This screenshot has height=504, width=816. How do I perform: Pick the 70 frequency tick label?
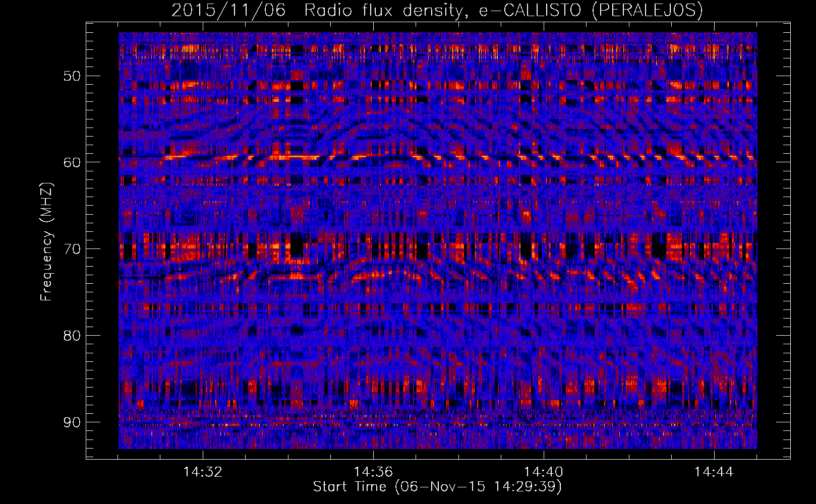tap(72, 249)
